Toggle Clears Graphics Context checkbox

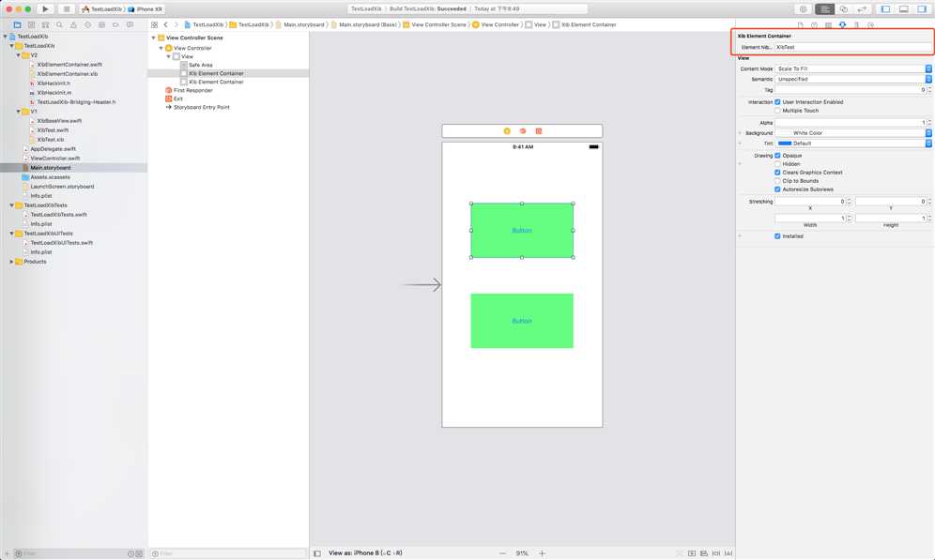click(x=777, y=173)
